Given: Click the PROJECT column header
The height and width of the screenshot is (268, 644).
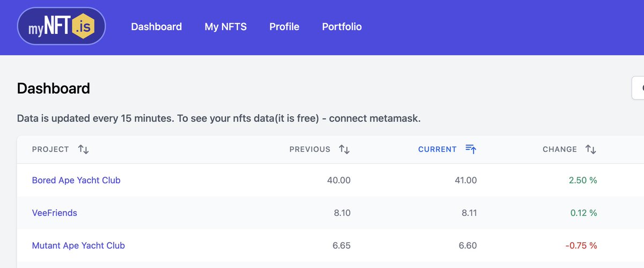Looking at the screenshot, I should 50,149.
